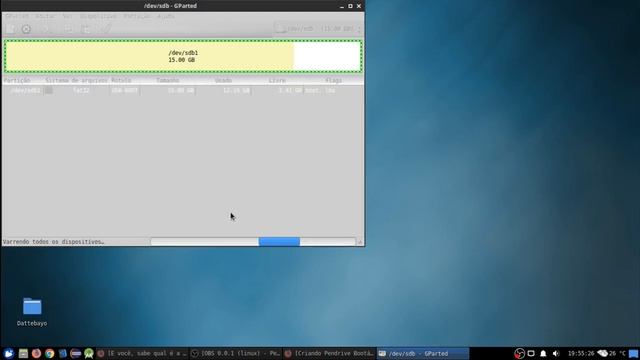Viewport: 640px width, 360px height.
Task: Click the free space value in sdb1 row
Action: coord(290,90)
